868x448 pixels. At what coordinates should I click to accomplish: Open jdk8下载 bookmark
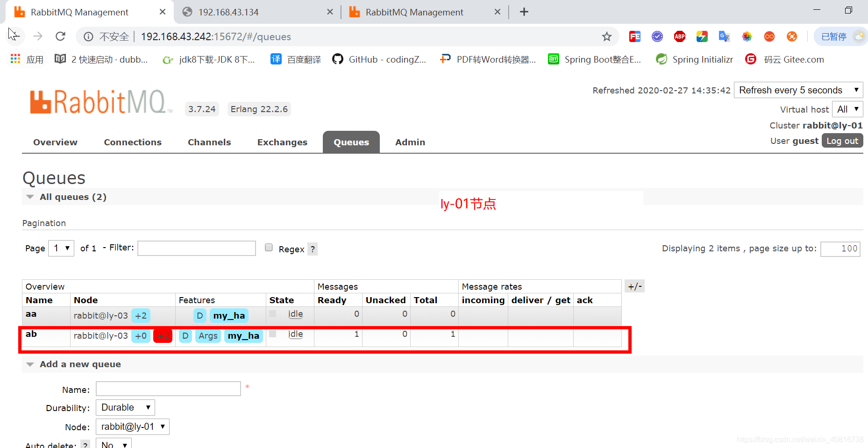(x=208, y=59)
